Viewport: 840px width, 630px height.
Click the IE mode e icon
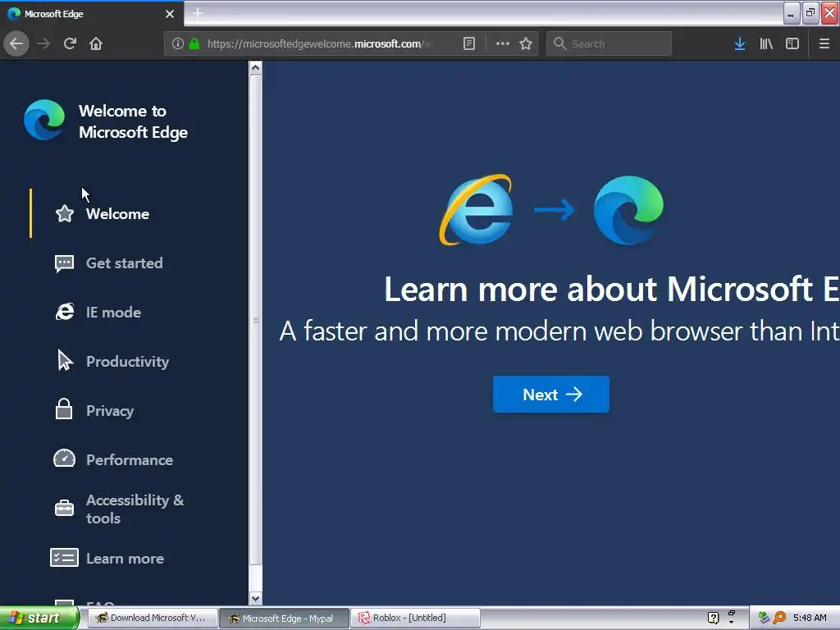click(x=64, y=312)
